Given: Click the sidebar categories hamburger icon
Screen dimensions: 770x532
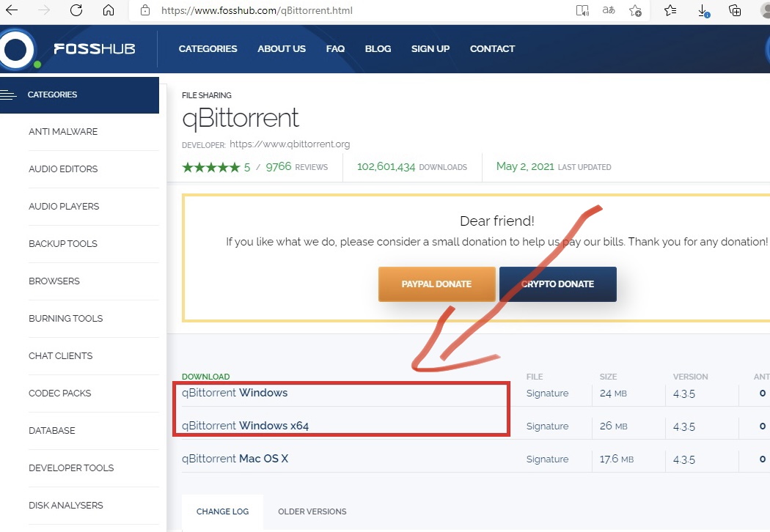Looking at the screenshot, I should pyautogui.click(x=8, y=95).
